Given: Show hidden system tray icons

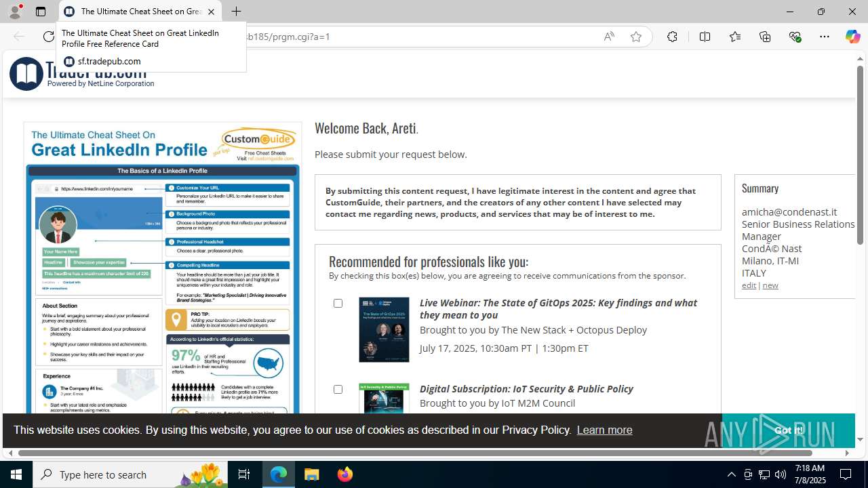Looking at the screenshot, I should point(731,474).
